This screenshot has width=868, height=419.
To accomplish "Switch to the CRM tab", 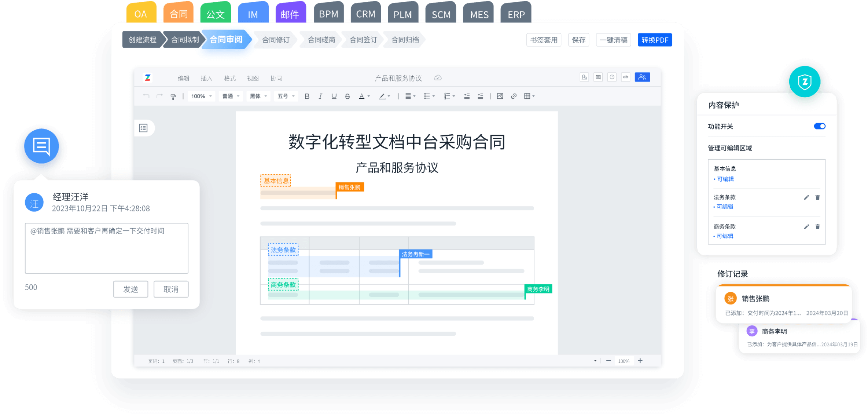I will [x=365, y=14].
